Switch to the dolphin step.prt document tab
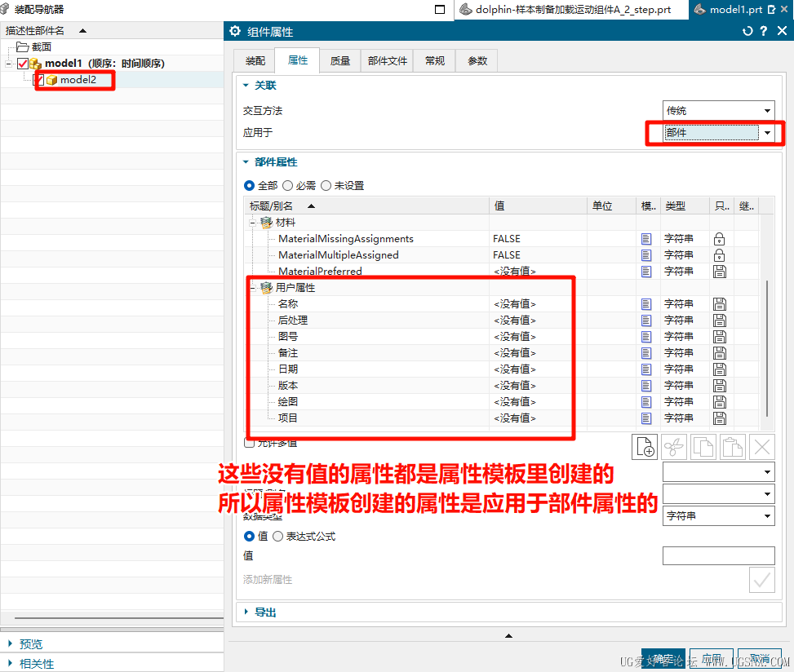 click(571, 10)
